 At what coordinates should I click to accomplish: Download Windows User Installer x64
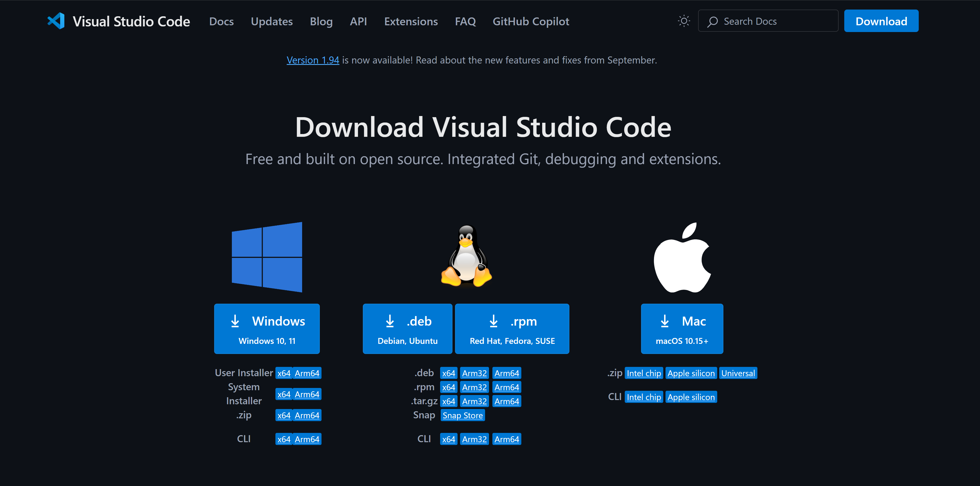coord(284,373)
